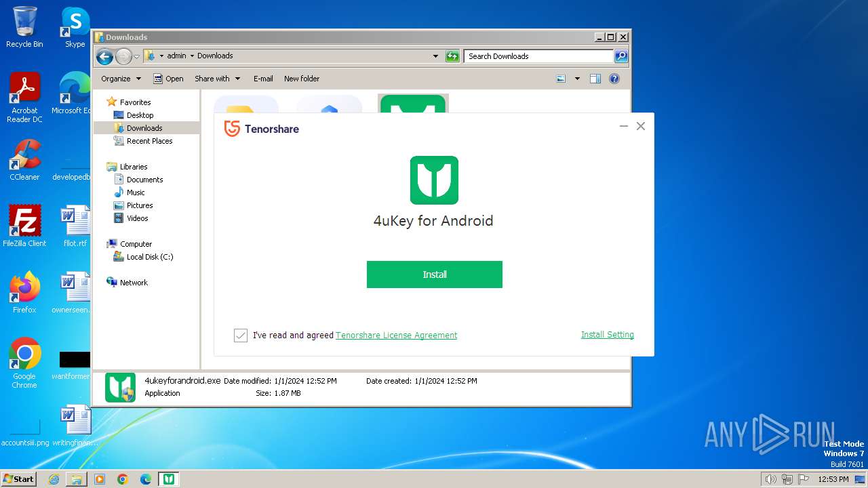868x488 pixels.
Task: Click the 4uKey for Android logo icon
Action: pos(435,180)
